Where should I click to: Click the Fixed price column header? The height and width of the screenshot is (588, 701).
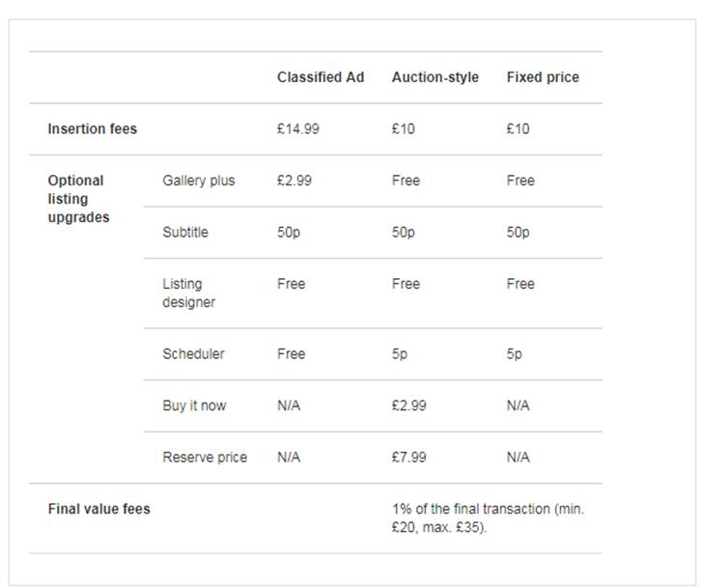coord(543,77)
